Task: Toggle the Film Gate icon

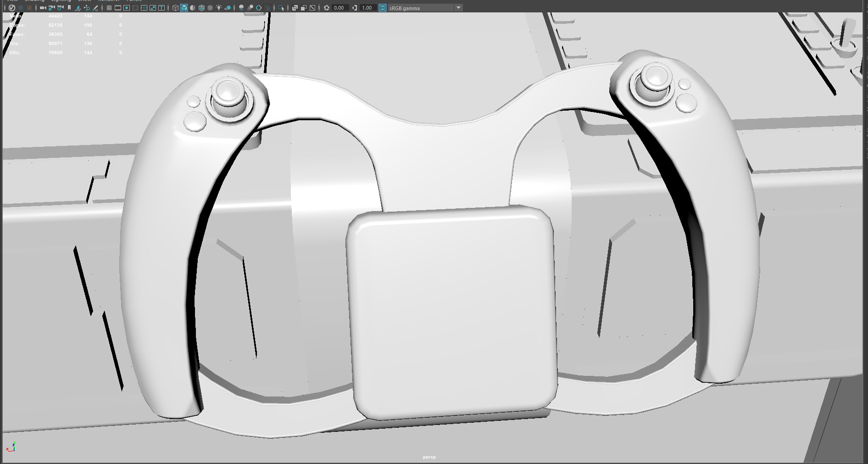Action: [x=118, y=8]
